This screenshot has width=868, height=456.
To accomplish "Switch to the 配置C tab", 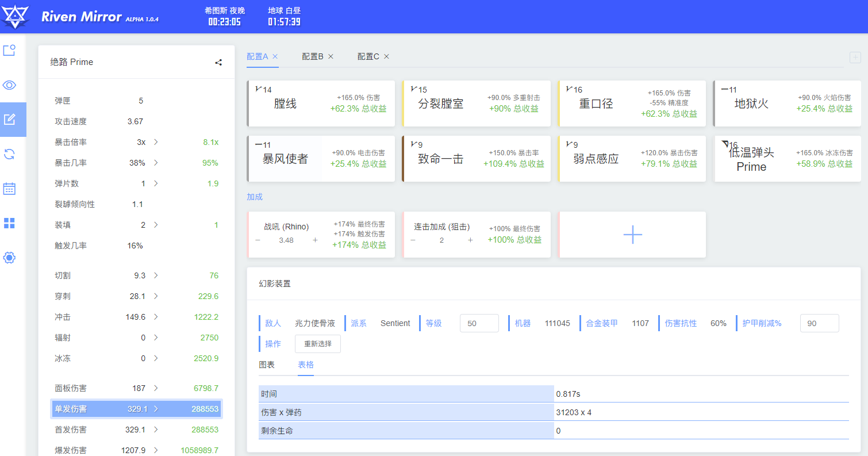I will [x=368, y=56].
